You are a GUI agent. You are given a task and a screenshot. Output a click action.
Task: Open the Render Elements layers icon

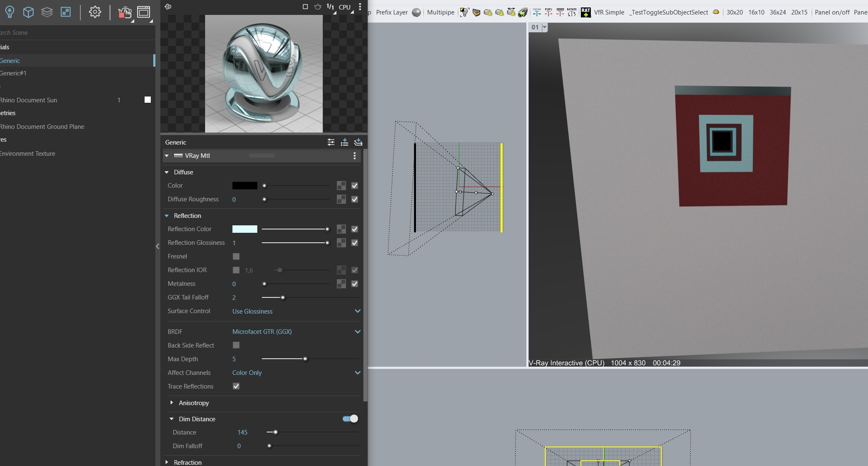point(47,12)
